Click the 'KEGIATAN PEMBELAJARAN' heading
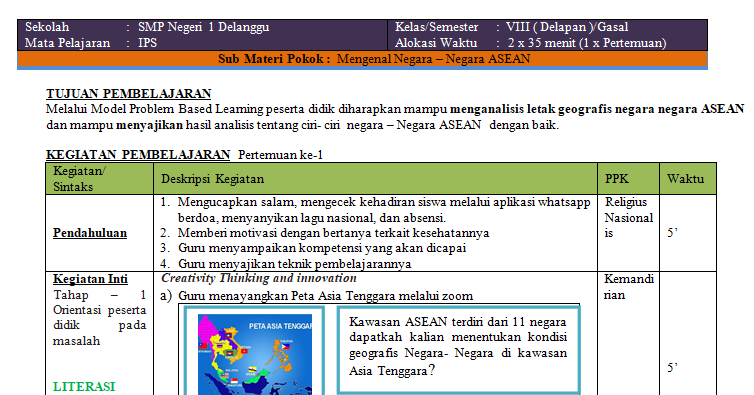 pos(138,154)
